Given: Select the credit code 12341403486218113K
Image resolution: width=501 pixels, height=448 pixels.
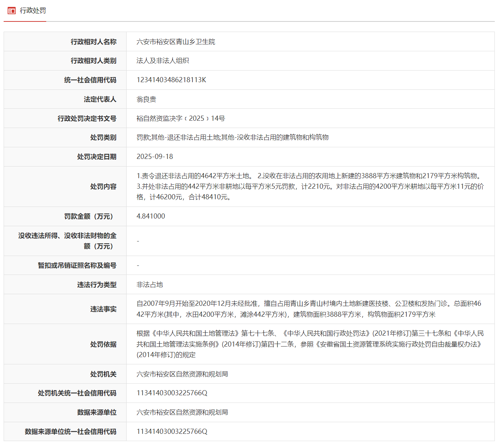Looking at the screenshot, I should [171, 80].
